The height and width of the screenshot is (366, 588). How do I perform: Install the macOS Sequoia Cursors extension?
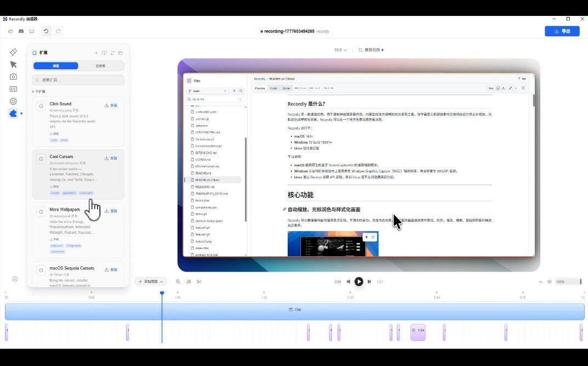(x=111, y=270)
